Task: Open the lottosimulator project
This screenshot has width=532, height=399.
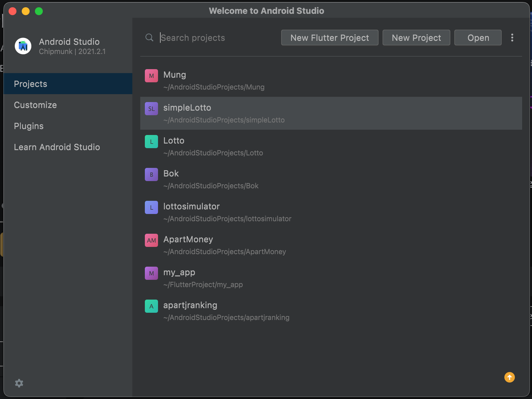Action: tap(331, 212)
